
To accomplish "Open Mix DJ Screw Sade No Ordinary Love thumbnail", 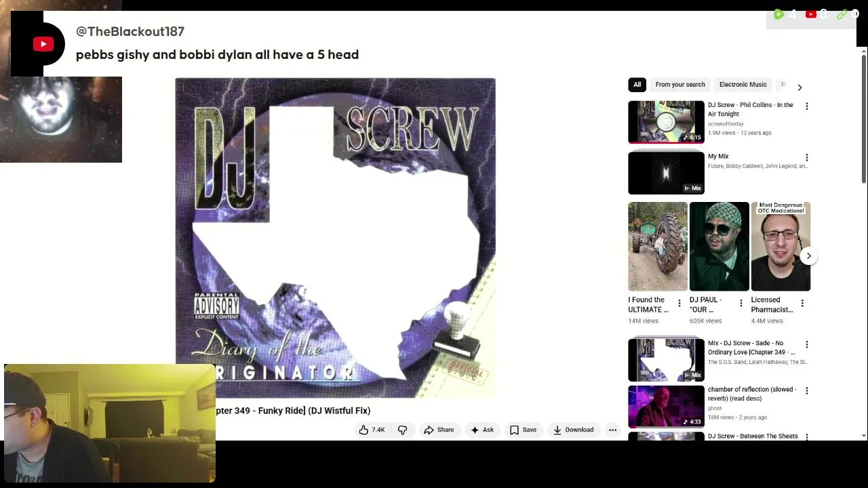I will [666, 360].
